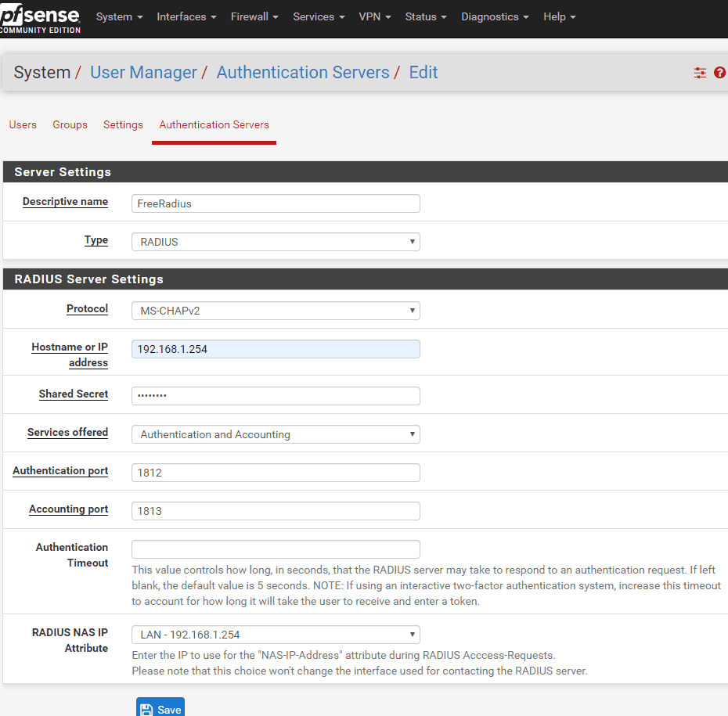Switch to the Groups tab
Screen dimensions: 728x716
tap(70, 124)
